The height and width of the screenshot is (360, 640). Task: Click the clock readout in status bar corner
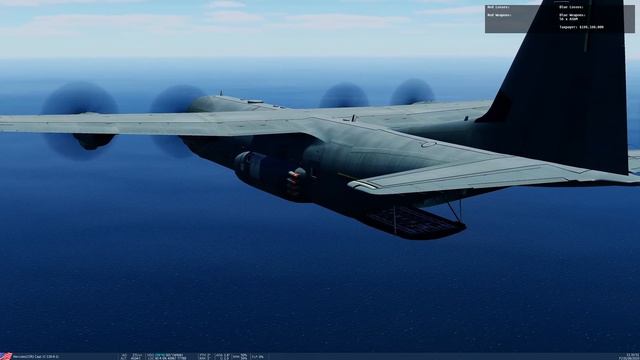pyautogui.click(x=633, y=355)
